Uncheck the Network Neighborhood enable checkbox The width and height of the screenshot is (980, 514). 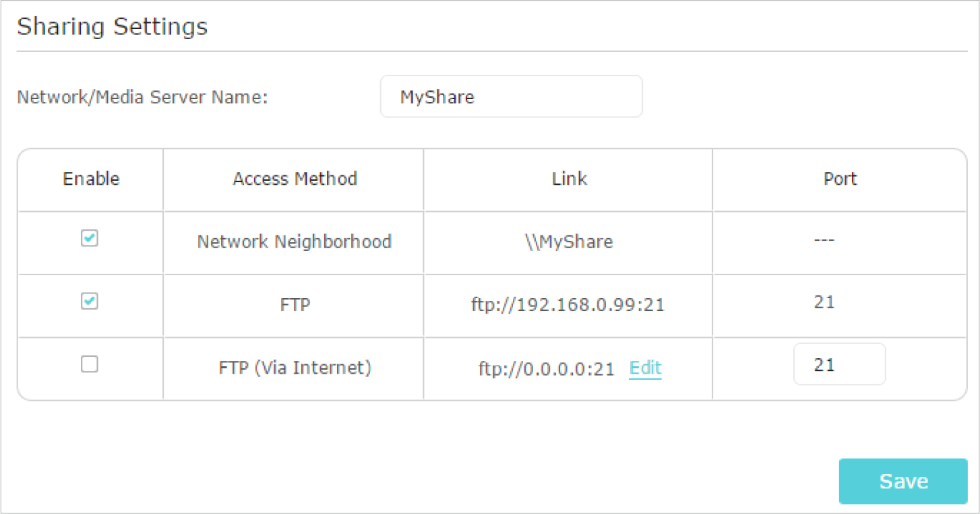[x=90, y=238]
